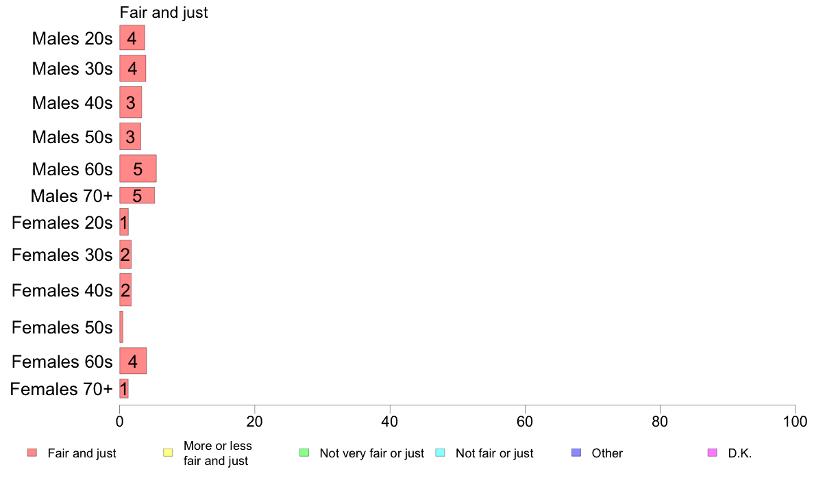Click the cyan 'Not fair or just' swatch

pos(440,453)
